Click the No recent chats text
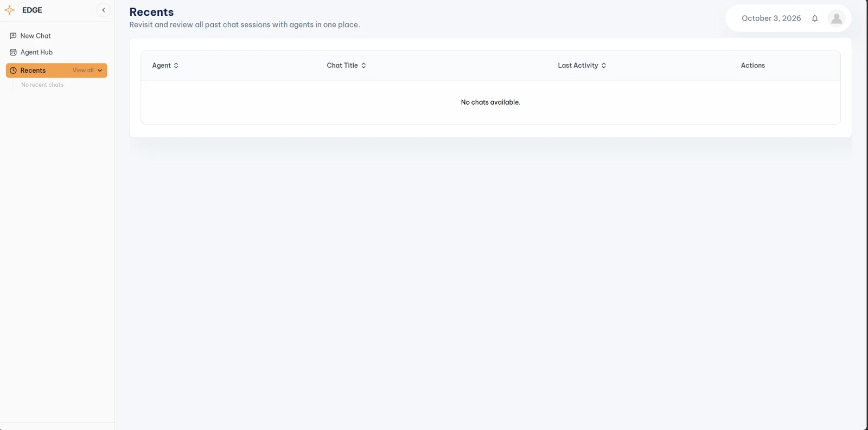This screenshot has height=430, width=868. (x=42, y=85)
